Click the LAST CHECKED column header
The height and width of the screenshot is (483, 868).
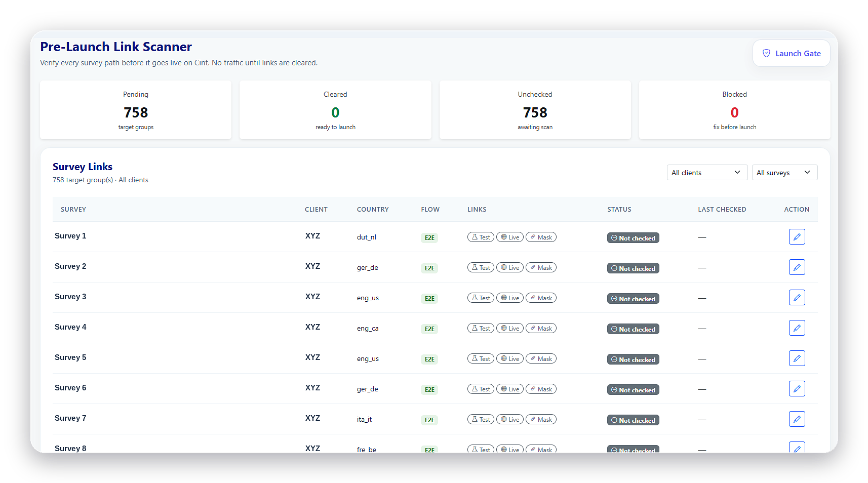point(722,209)
